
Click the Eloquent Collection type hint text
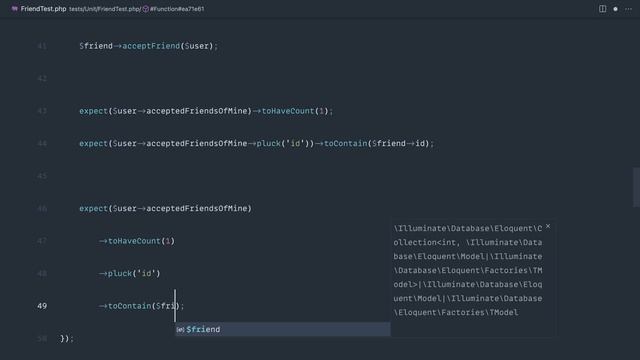[468, 270]
